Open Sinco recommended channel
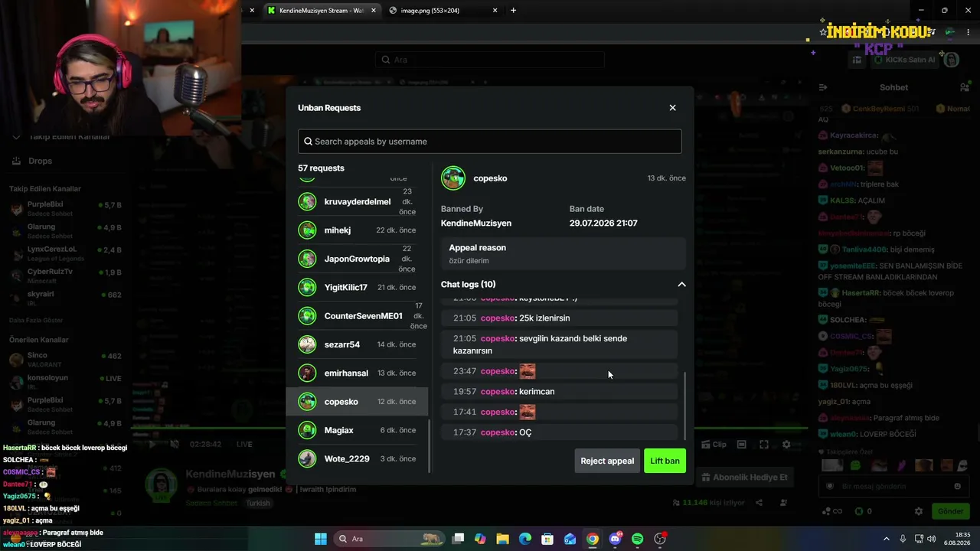The image size is (980, 551). tap(65, 360)
